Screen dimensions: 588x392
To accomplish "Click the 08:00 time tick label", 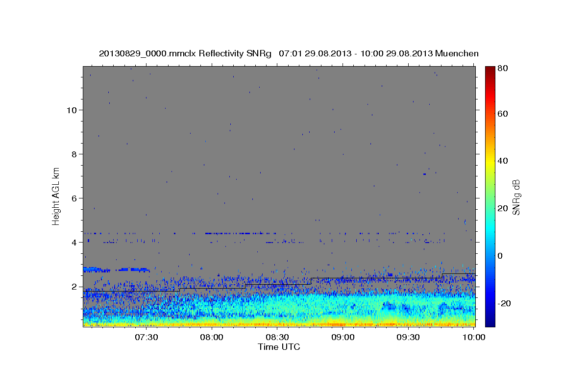I will coord(212,337).
